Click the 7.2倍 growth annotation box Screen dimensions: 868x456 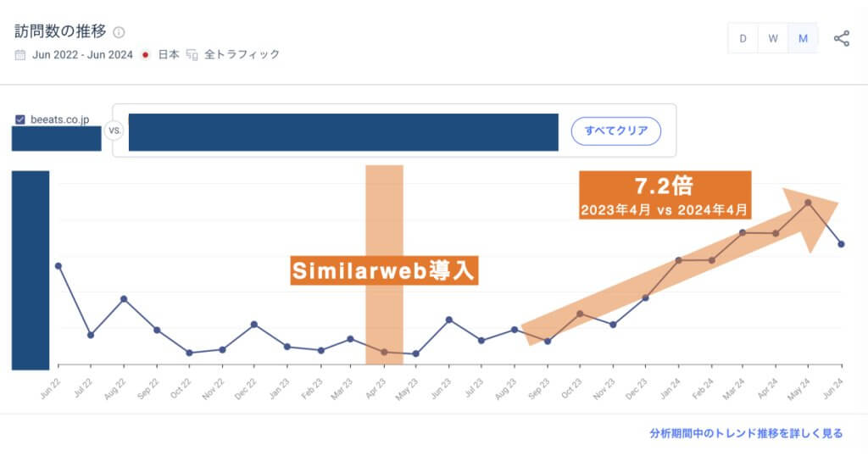(x=665, y=196)
